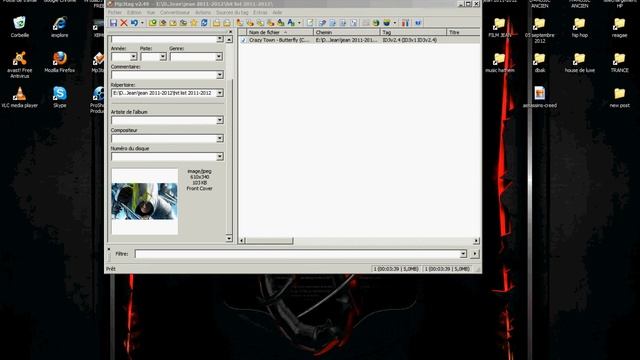Select avast! Free Antivirus desktop icon
This screenshot has width=640, height=360.
(x=20, y=64)
